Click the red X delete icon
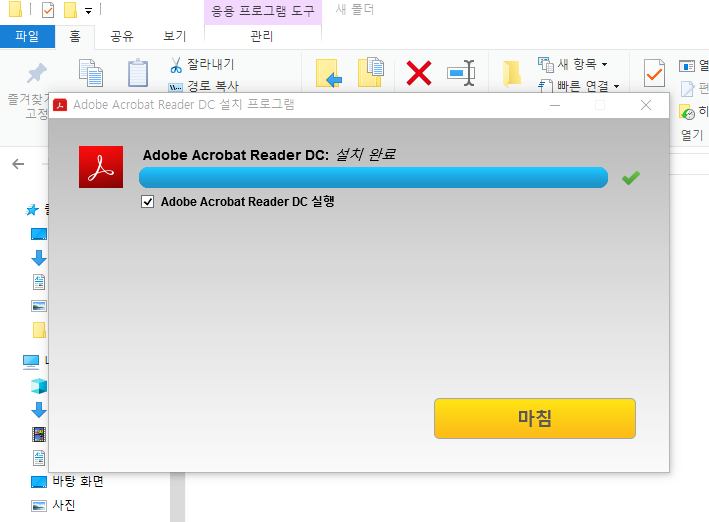The height and width of the screenshot is (522, 709). 419,73
